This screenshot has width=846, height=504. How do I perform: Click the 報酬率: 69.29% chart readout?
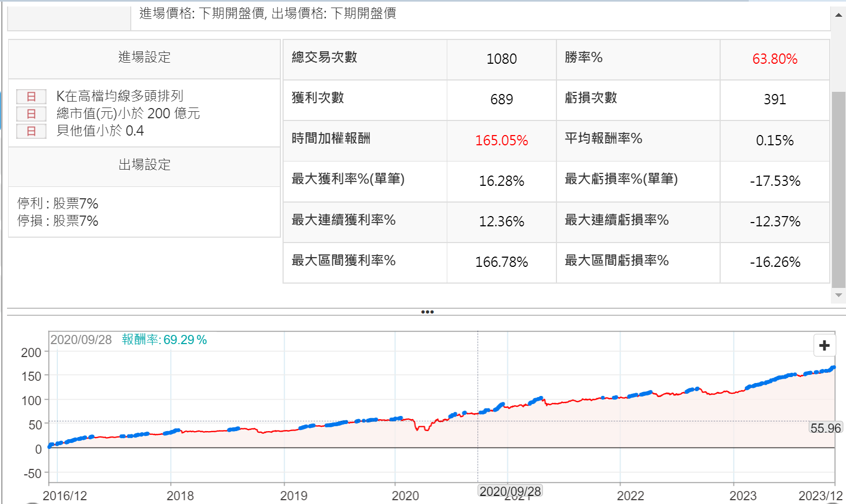[164, 340]
